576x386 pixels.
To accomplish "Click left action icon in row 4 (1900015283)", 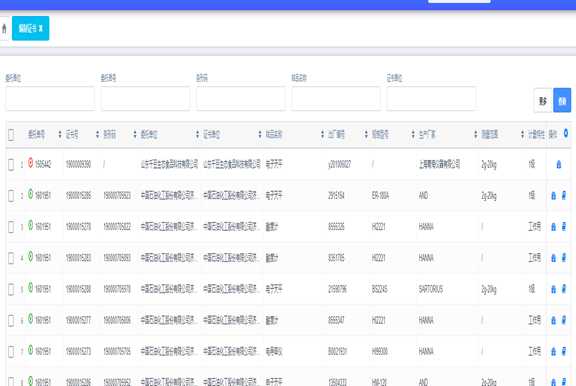I will click(x=554, y=258).
